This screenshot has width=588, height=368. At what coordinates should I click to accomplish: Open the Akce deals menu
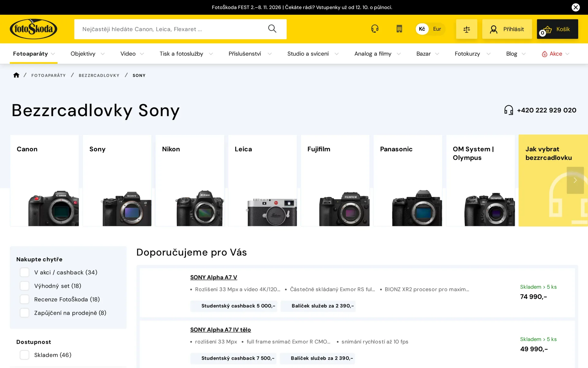point(556,54)
